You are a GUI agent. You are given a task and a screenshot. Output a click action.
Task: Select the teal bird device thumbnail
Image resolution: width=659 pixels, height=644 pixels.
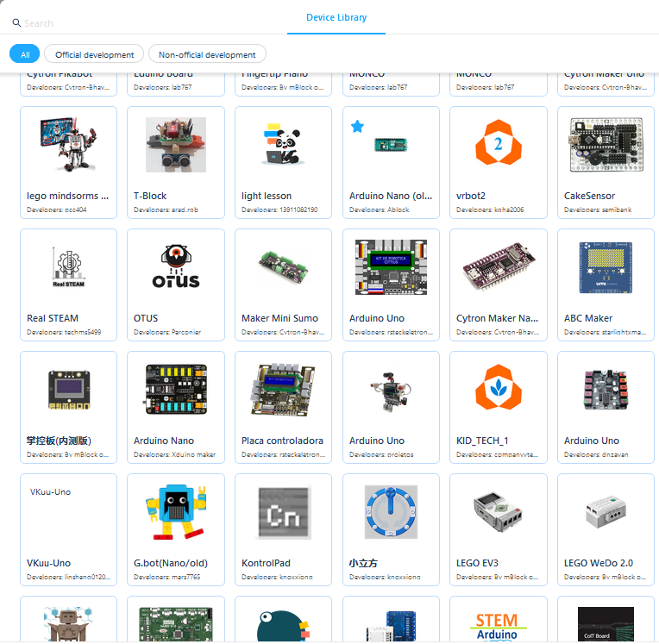click(x=283, y=625)
